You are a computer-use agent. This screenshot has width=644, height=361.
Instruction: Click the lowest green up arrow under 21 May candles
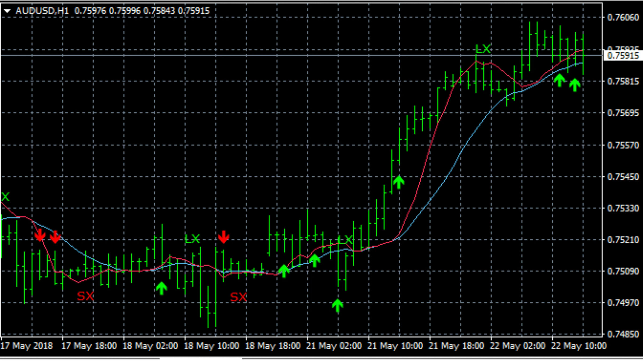[337, 305]
